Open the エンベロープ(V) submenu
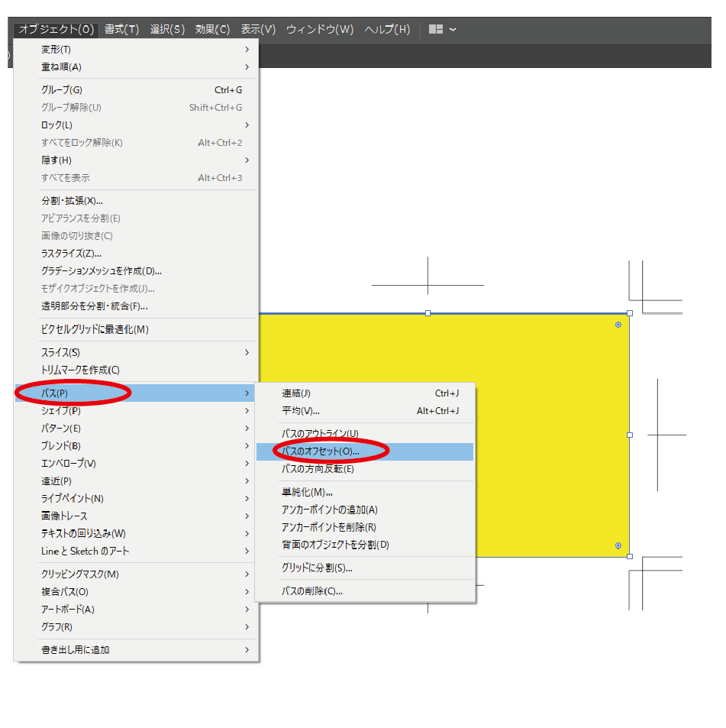This screenshot has width=726, height=728. click(x=136, y=464)
